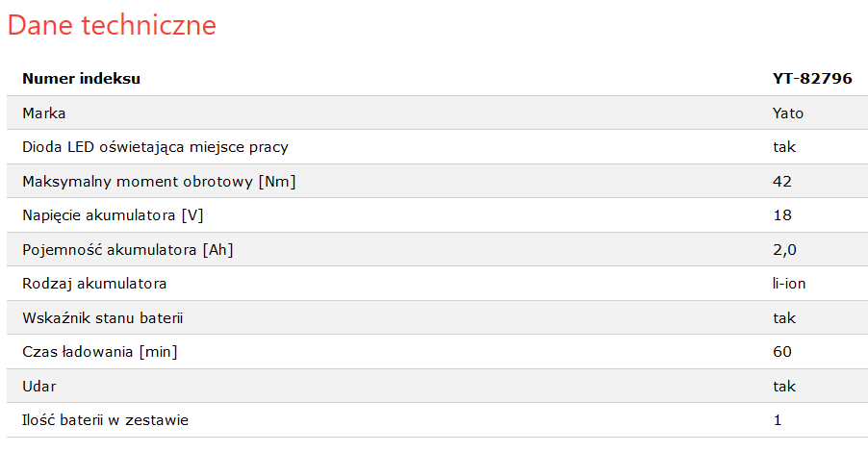Viewport: 868px width, 452px height.
Task: Click the "Czas ładowania [min]" label
Action: click(100, 352)
